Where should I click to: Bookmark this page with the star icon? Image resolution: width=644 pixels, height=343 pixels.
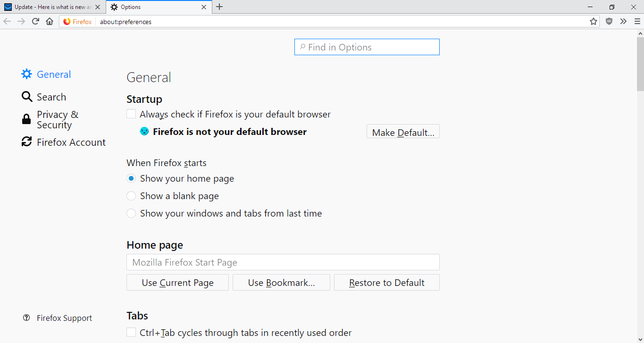coord(594,21)
